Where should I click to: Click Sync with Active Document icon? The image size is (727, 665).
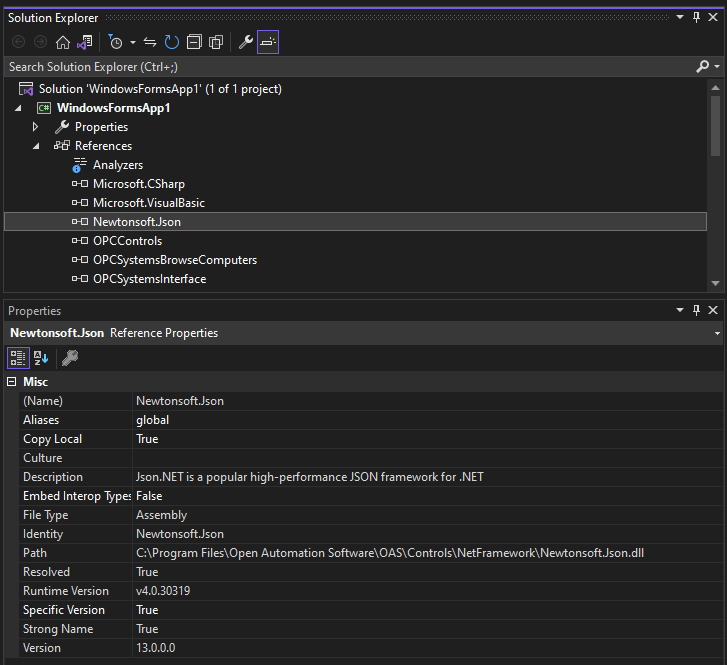[150, 42]
